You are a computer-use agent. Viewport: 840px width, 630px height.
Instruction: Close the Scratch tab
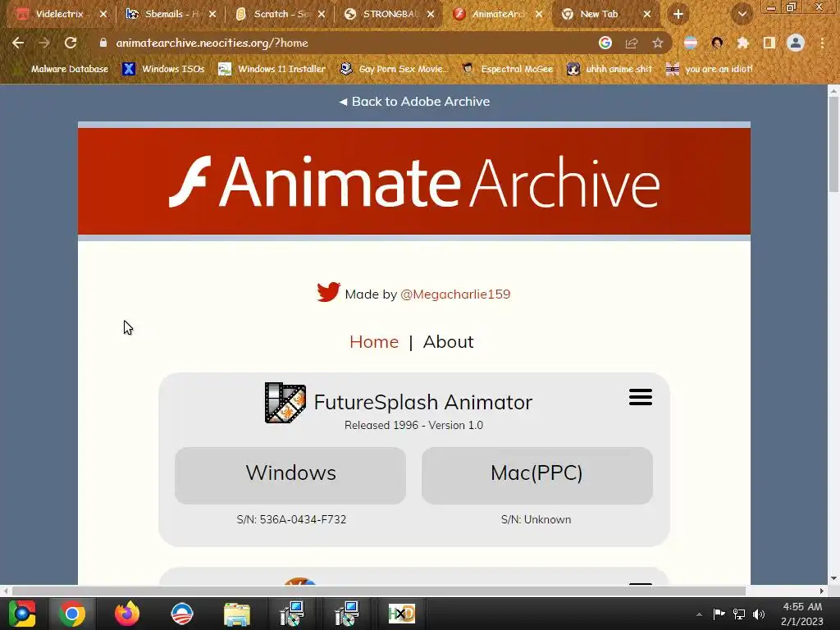coord(322,15)
